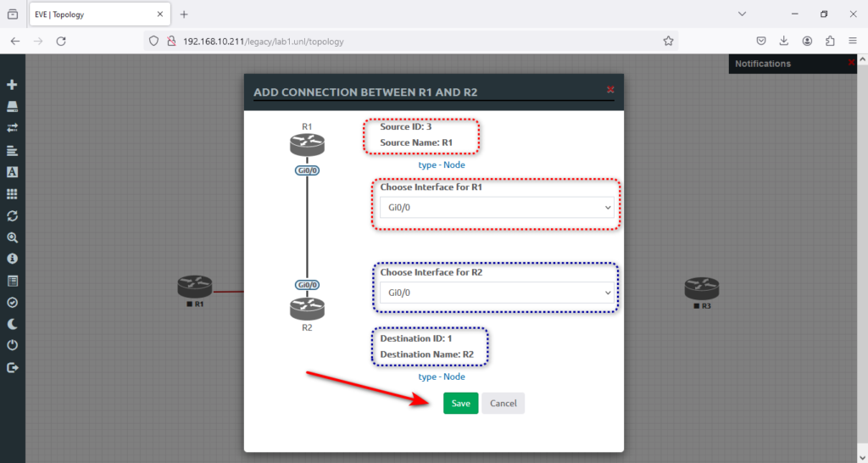Click the checkmark circle sidebar icon
Viewport: 868px width, 463px height.
[12, 303]
